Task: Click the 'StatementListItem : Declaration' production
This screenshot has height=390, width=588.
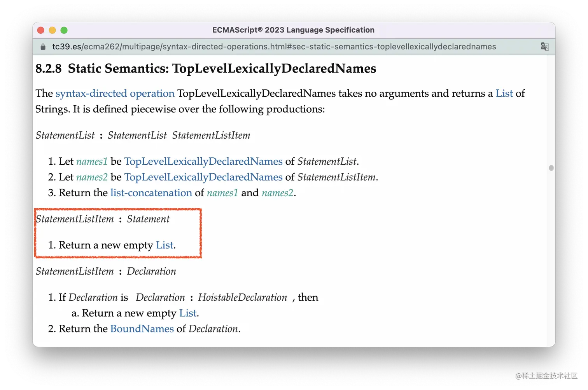Action: (x=106, y=272)
